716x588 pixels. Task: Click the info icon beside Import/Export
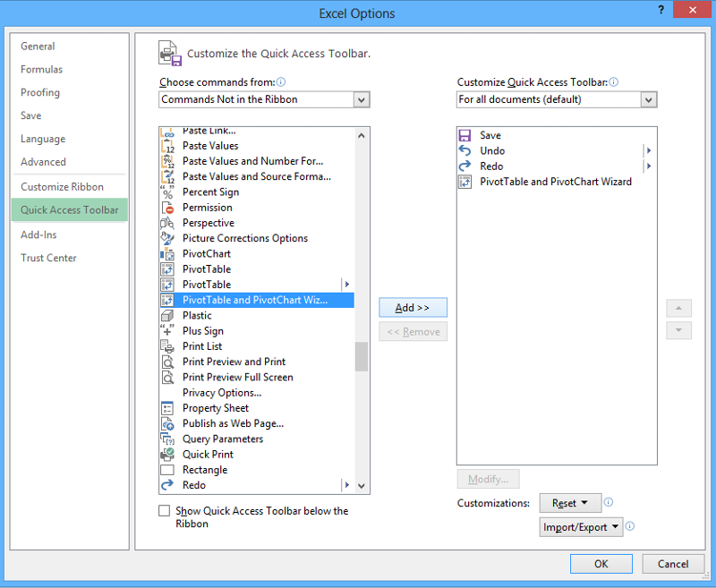[x=630, y=526]
